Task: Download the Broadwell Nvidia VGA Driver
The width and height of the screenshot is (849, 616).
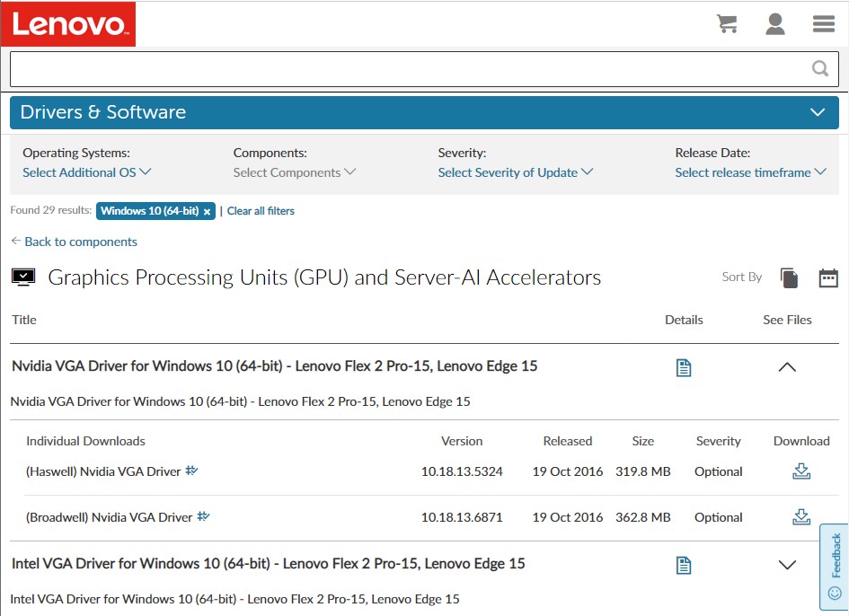Action: click(x=801, y=517)
